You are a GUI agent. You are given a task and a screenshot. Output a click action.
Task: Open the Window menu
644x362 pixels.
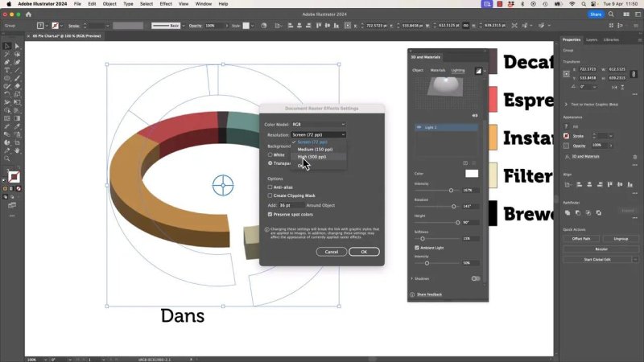point(204,4)
